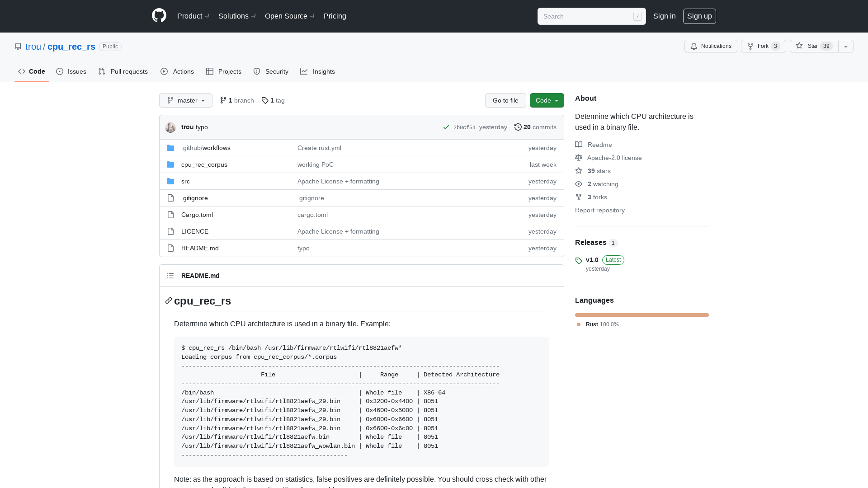
Task: Toggle watching repository status
Action: [x=711, y=47]
